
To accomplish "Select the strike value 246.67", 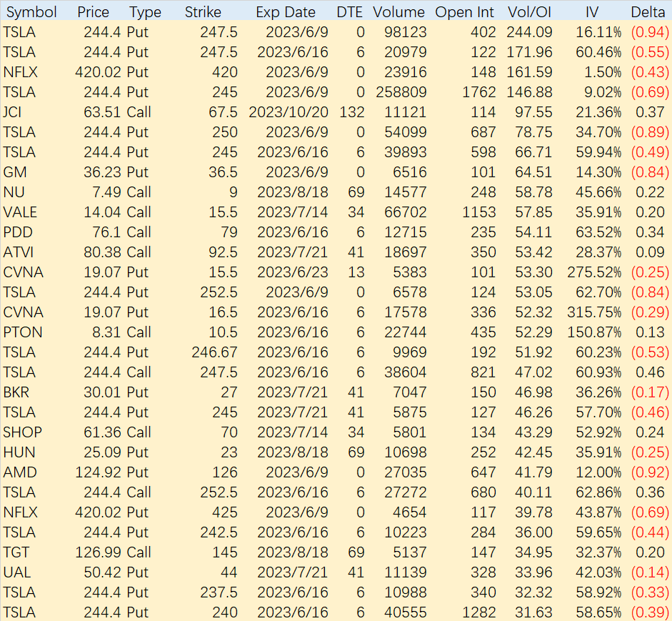I will coord(214,352).
